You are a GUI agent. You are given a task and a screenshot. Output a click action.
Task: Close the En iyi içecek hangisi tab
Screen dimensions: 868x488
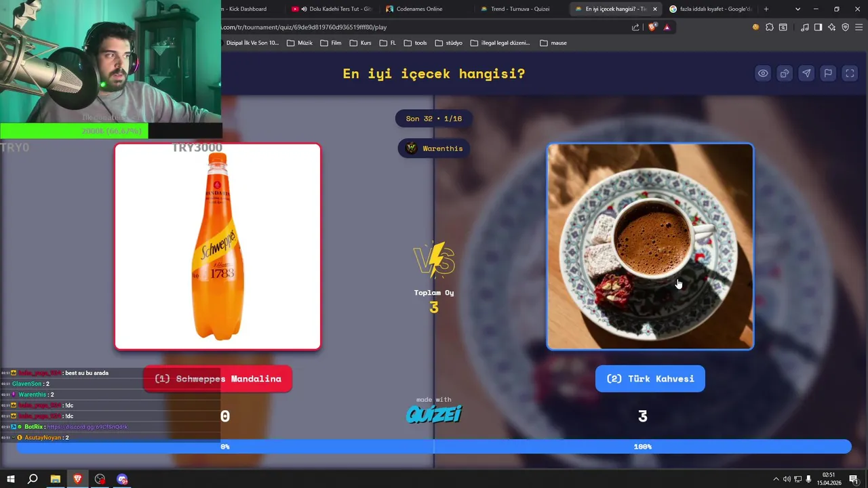(x=654, y=9)
